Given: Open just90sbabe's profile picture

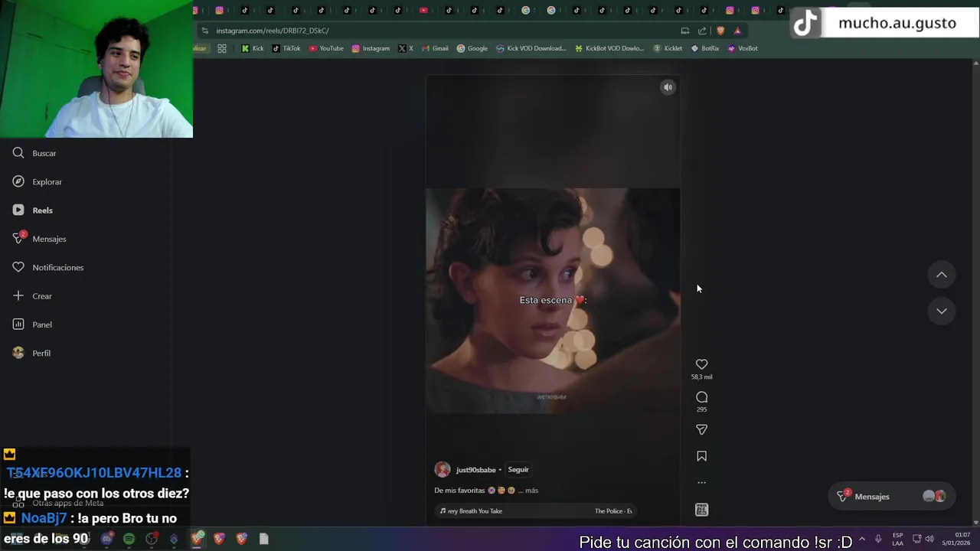Looking at the screenshot, I should click(443, 470).
